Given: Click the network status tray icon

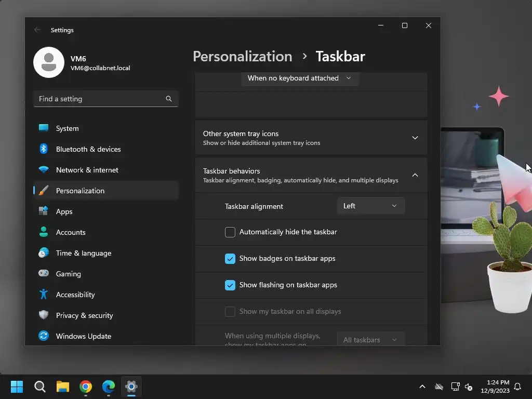Looking at the screenshot, I should point(455,387).
